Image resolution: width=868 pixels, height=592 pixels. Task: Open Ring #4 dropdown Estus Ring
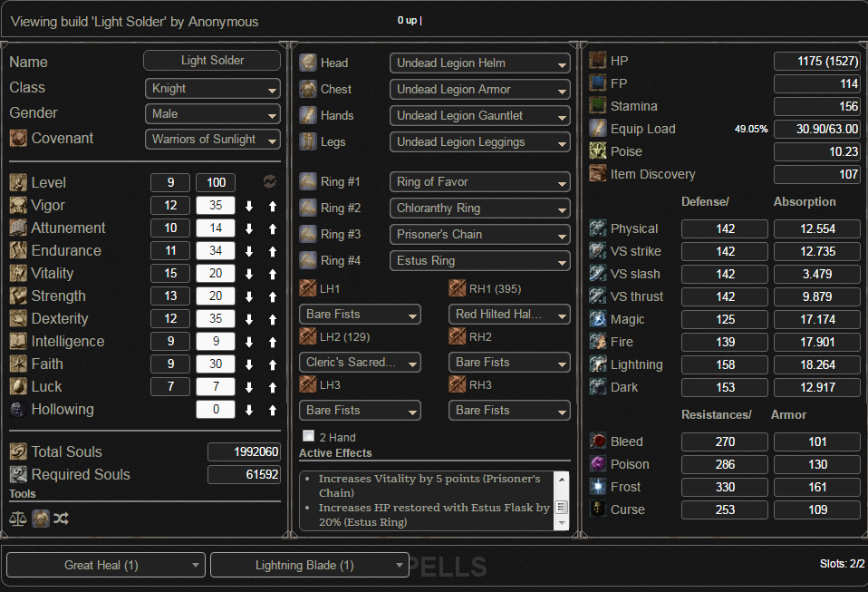tap(480, 261)
